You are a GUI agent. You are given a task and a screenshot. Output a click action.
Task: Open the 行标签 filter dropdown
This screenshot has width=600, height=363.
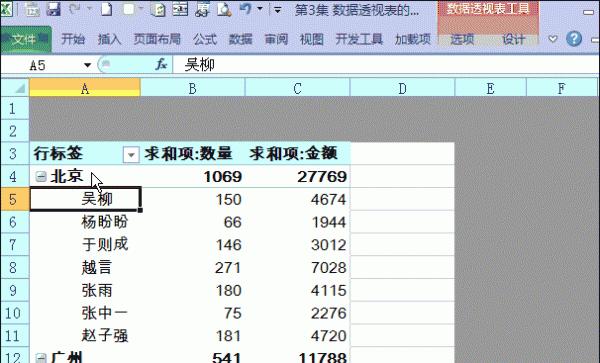(x=131, y=155)
